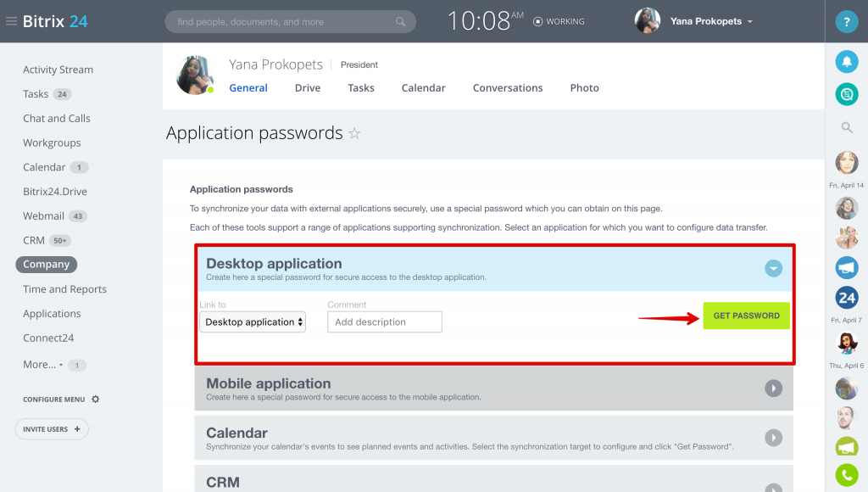Open Chat and Calls

[57, 119]
